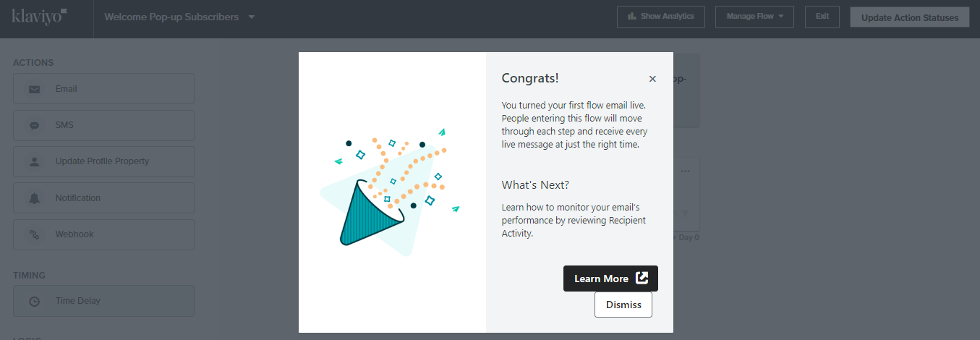The image size is (980, 340).
Task: Click the Update Profile Property person icon
Action: 34,162
